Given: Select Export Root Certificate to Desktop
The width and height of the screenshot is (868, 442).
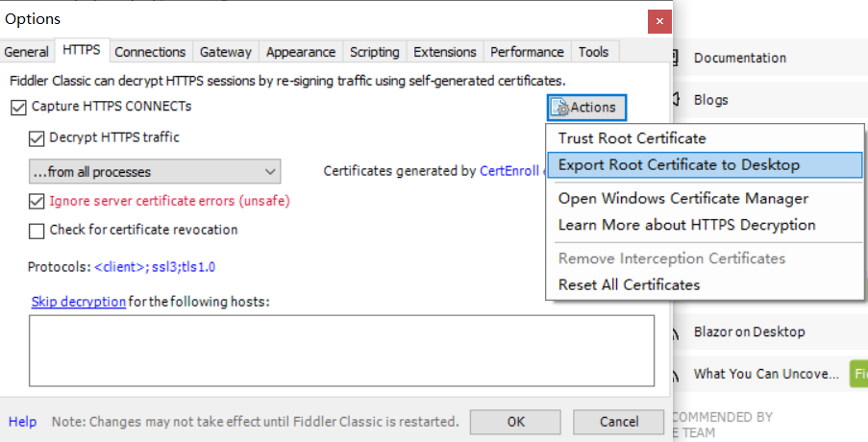Looking at the screenshot, I should tap(679, 165).
